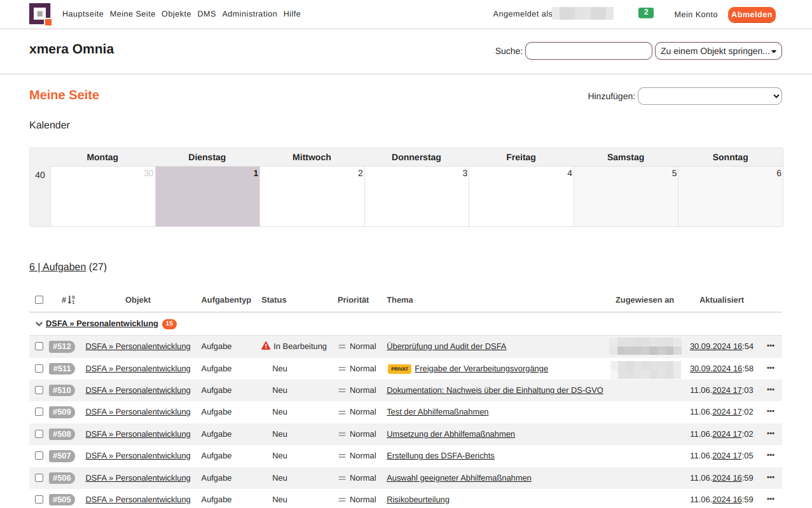Screen dimensions: 812x508
Task: Open the Administration menu item
Action: [x=249, y=14]
